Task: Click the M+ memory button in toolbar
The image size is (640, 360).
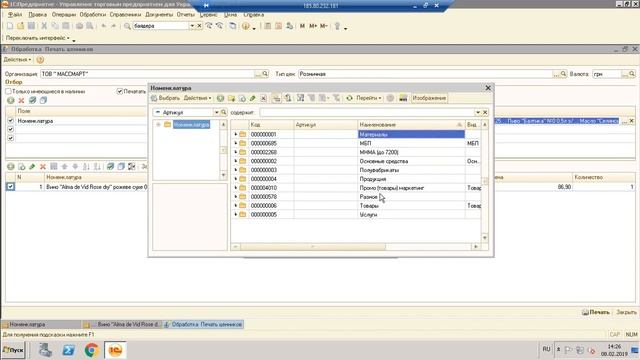Action: pos(313,26)
